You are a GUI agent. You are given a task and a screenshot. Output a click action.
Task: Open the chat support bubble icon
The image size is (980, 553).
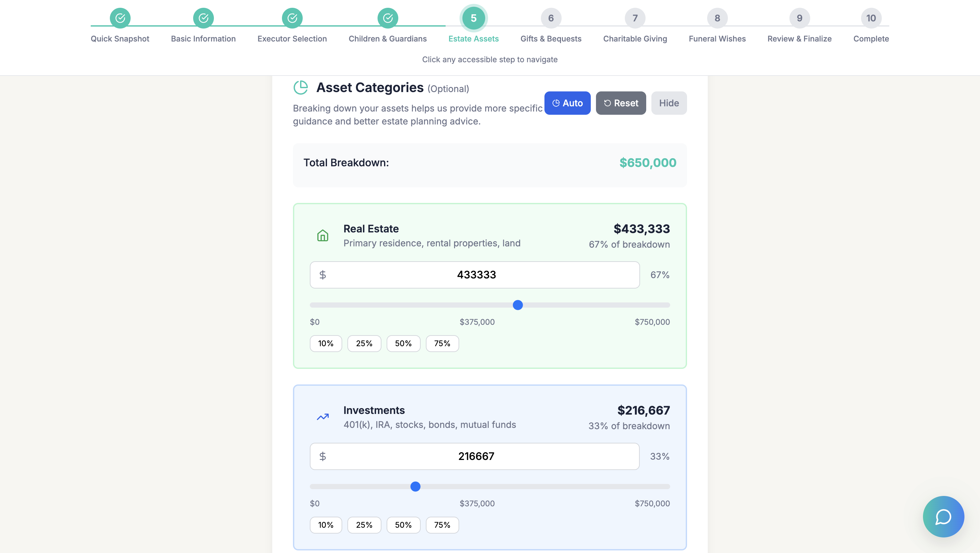click(x=943, y=516)
